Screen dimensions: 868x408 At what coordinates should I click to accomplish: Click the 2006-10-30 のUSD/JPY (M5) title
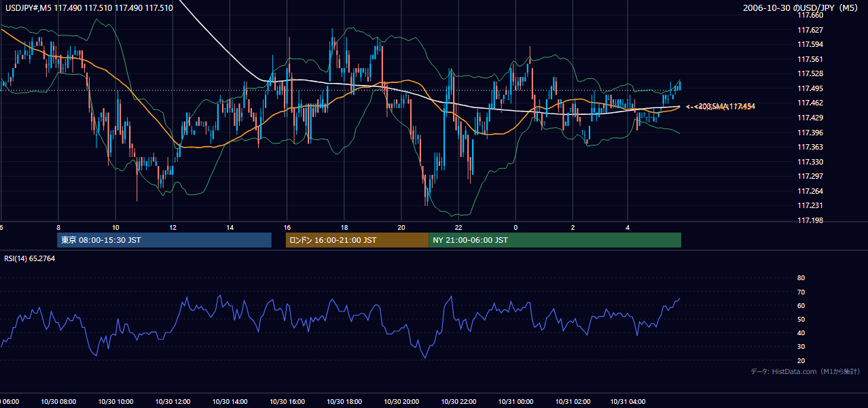(801, 8)
